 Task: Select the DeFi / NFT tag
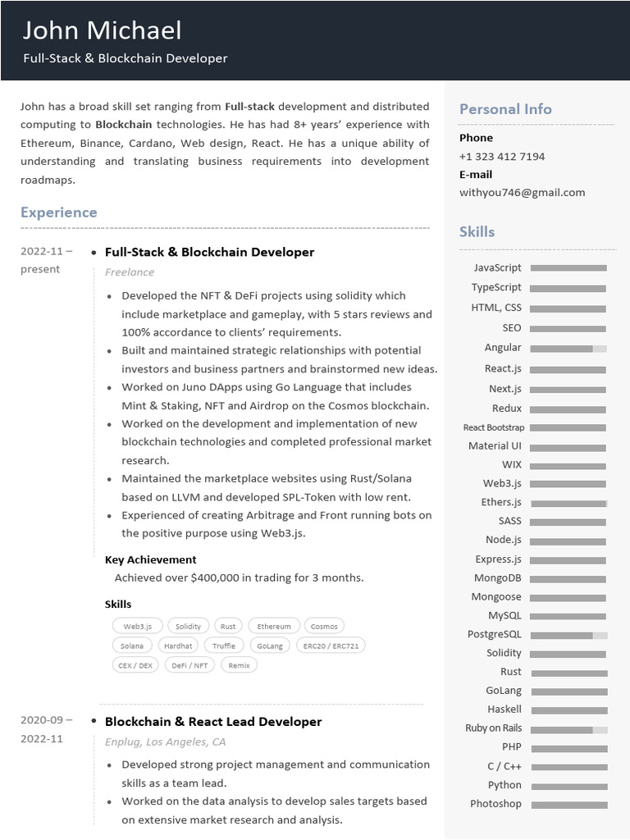(189, 665)
